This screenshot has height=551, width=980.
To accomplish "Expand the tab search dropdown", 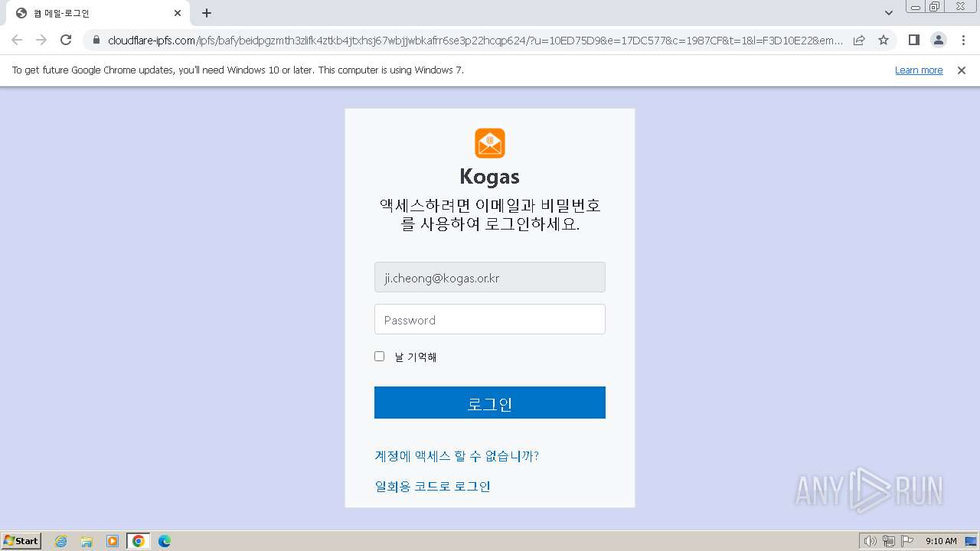I will 889,13.
